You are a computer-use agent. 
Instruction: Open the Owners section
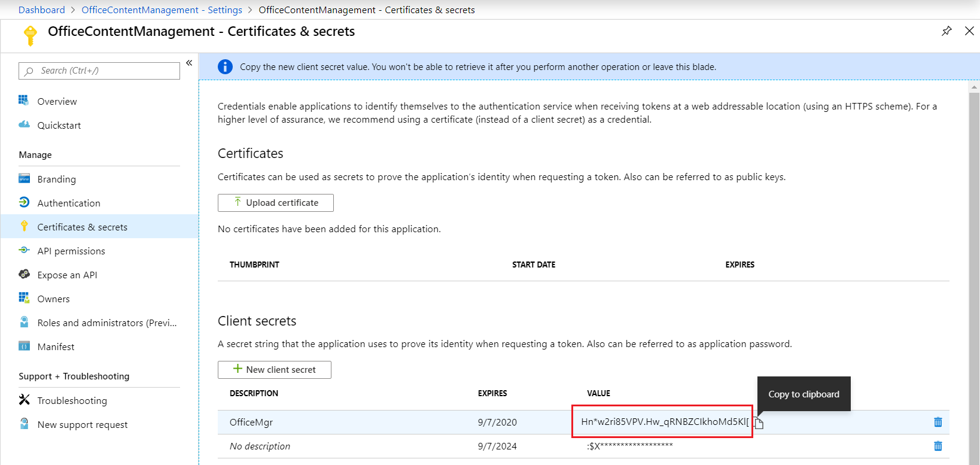point(53,299)
